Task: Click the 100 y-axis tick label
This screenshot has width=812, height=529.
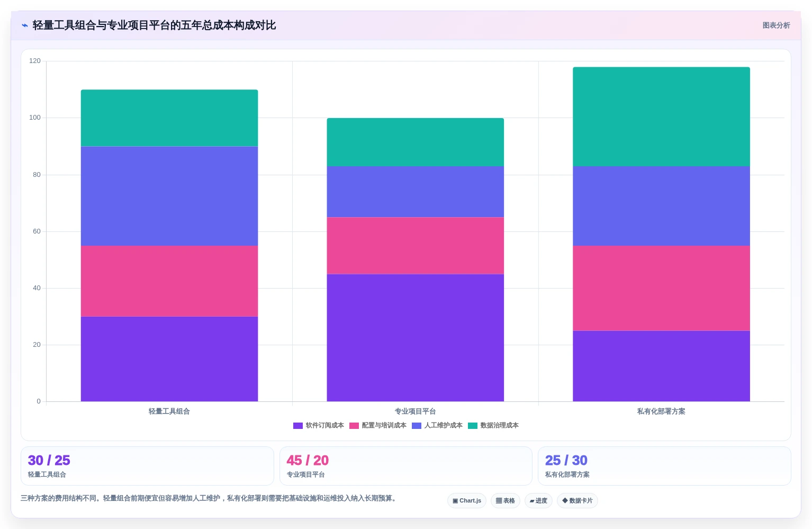Action: tap(35, 118)
